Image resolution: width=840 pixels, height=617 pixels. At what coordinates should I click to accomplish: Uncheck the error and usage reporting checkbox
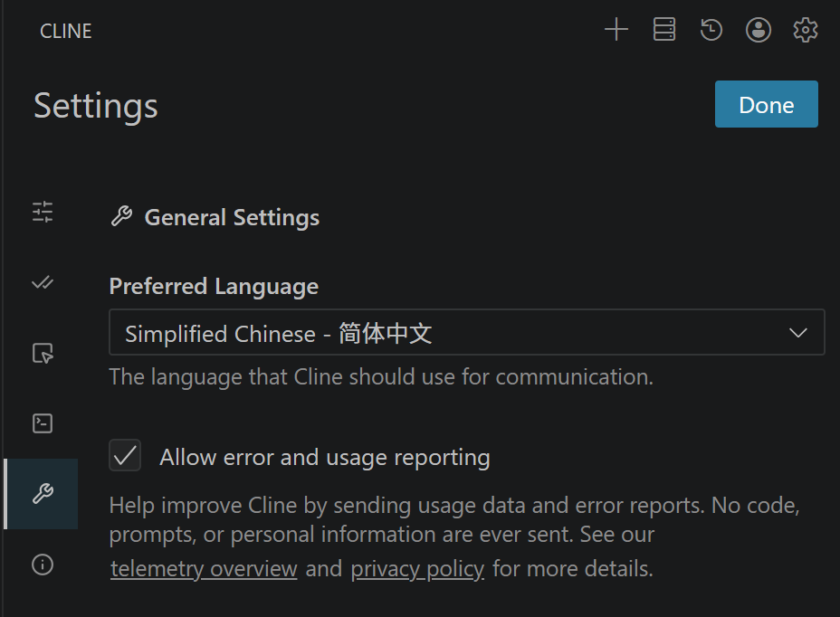pyautogui.click(x=125, y=455)
